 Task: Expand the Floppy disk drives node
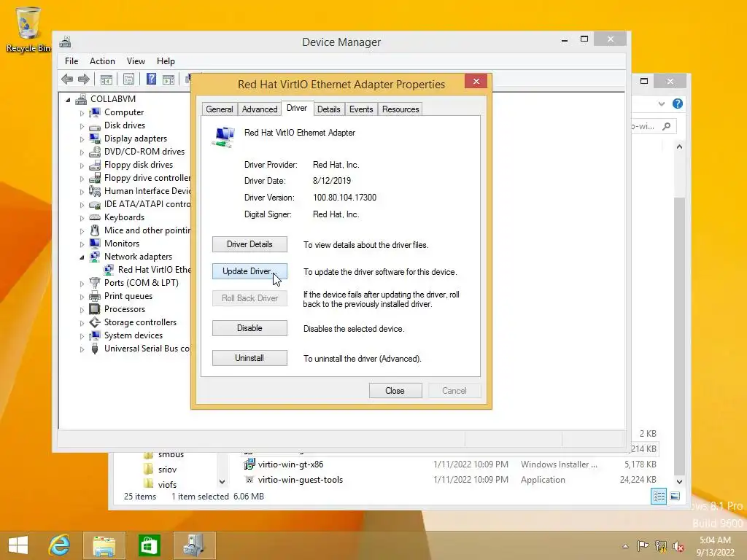coord(82,166)
